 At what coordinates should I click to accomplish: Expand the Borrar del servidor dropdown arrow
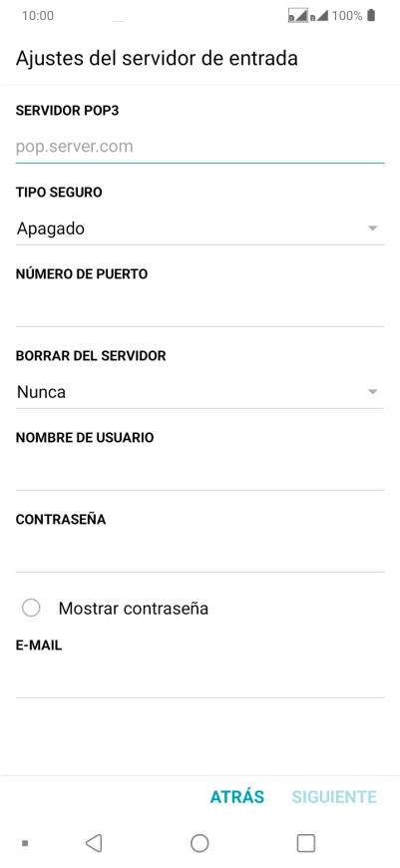pyautogui.click(x=373, y=392)
